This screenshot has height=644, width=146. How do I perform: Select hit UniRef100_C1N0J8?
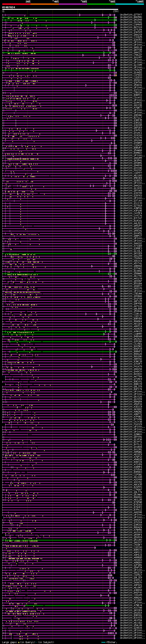click(131, 314)
